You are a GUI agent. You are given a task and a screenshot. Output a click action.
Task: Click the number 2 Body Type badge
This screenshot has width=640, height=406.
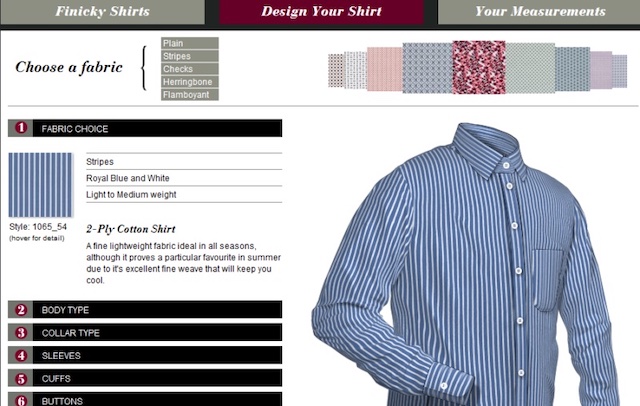21,310
